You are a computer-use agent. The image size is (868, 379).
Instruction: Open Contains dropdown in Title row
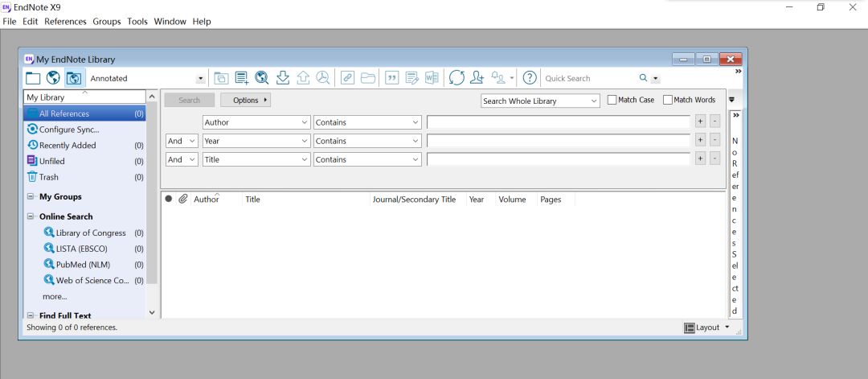click(367, 159)
